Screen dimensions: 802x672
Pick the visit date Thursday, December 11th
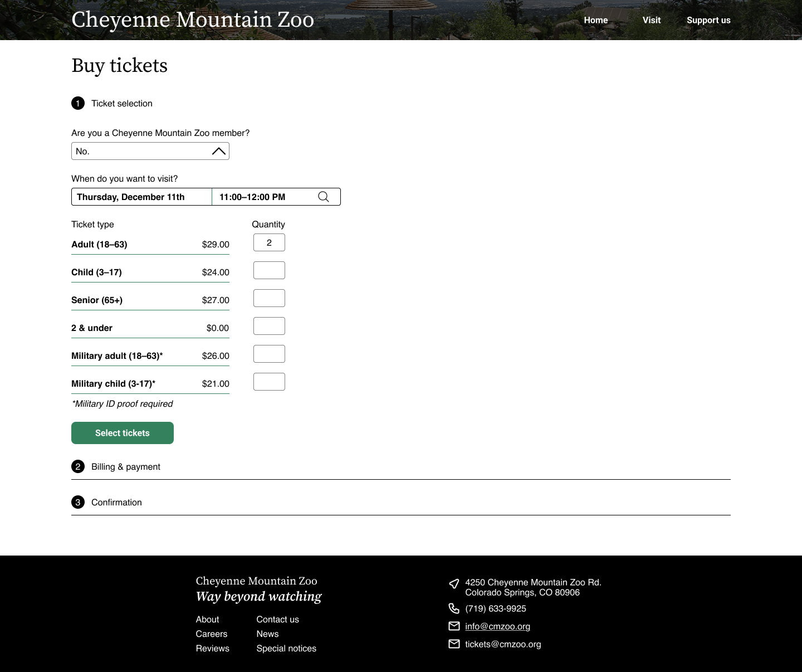[x=141, y=197]
